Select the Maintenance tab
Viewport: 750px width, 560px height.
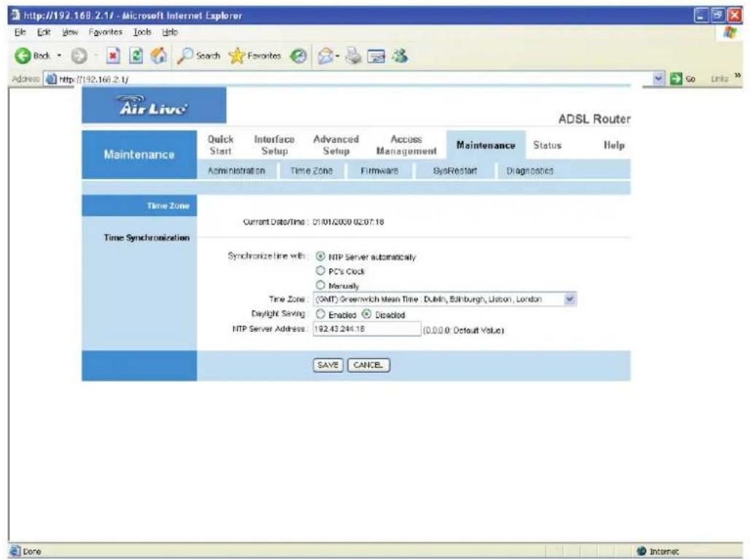pos(485,145)
